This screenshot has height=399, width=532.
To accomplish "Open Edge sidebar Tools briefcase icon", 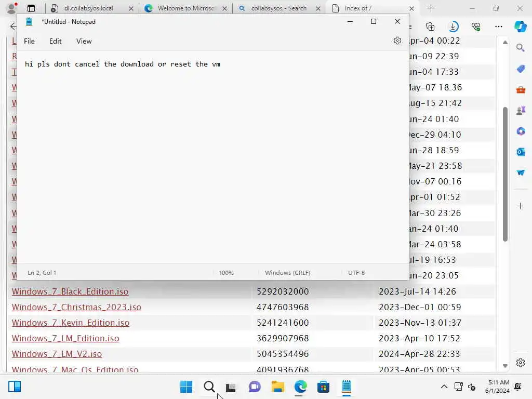I will 521,90.
